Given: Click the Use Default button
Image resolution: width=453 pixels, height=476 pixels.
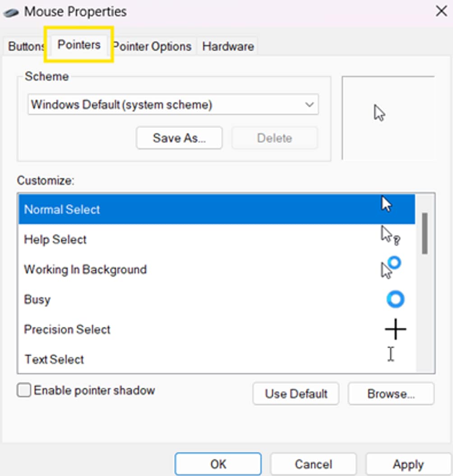Looking at the screenshot, I should (296, 394).
